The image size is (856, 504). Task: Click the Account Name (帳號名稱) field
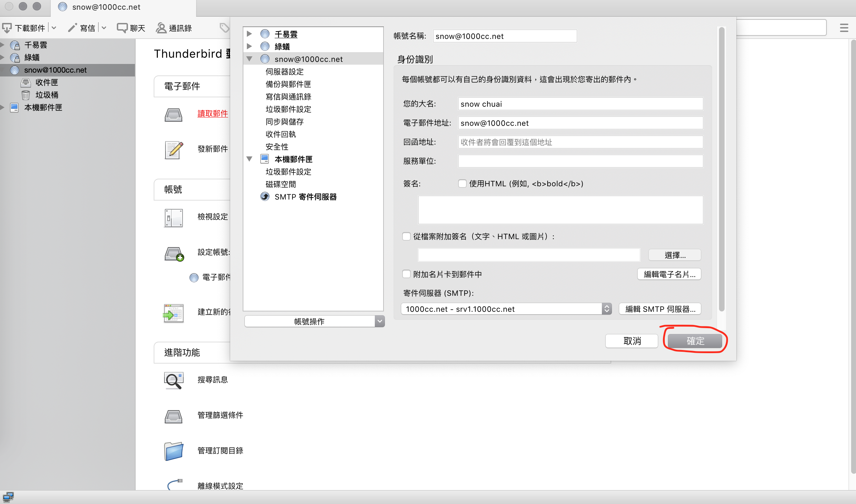505,36
